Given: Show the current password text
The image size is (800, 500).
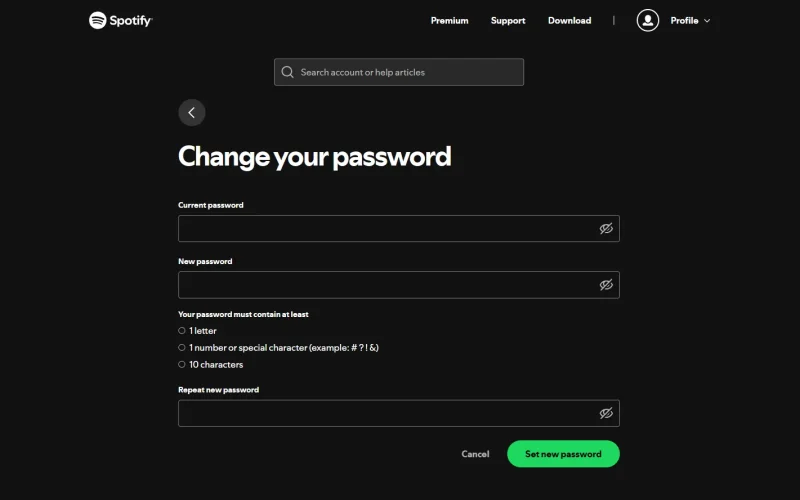Looking at the screenshot, I should tap(606, 229).
